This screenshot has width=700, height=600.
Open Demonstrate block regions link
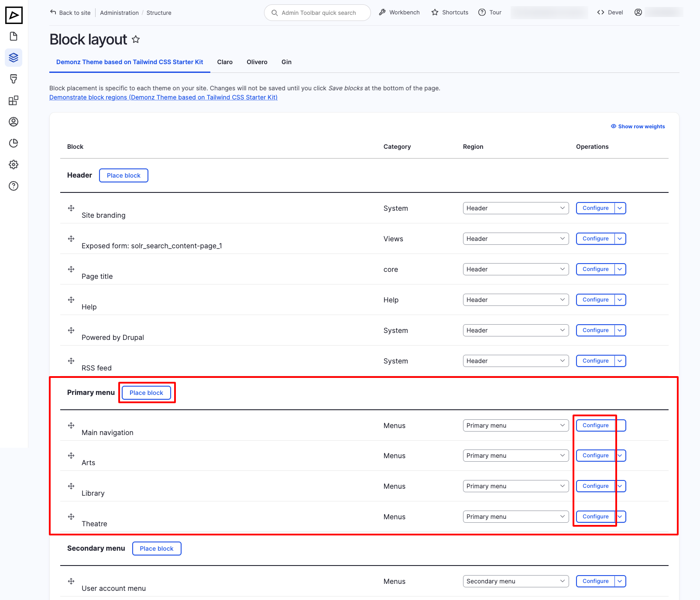tap(163, 97)
